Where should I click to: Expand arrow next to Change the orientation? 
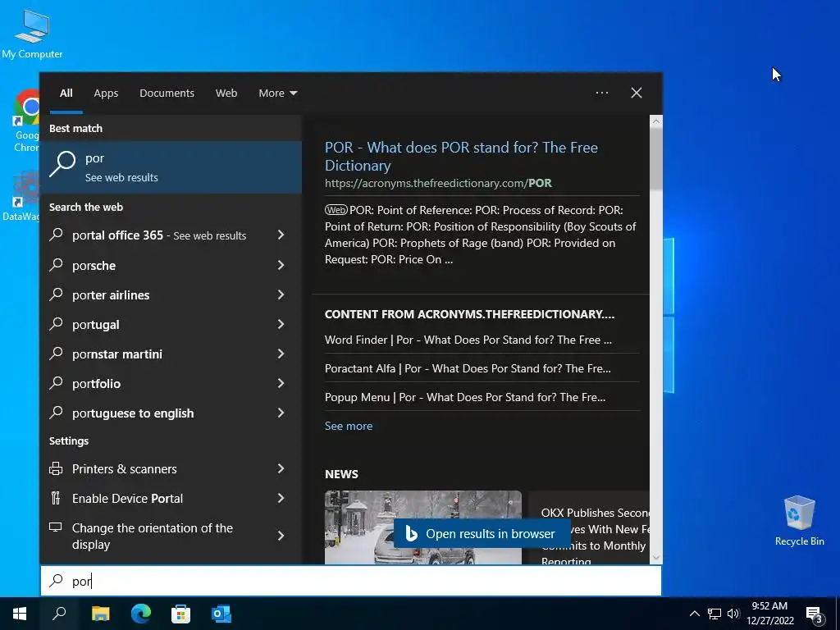(x=281, y=536)
